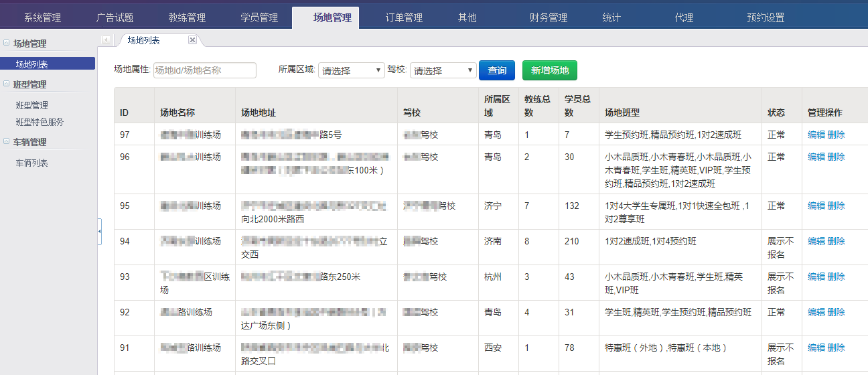
Task: Click the 查询 button
Action: pyautogui.click(x=497, y=70)
